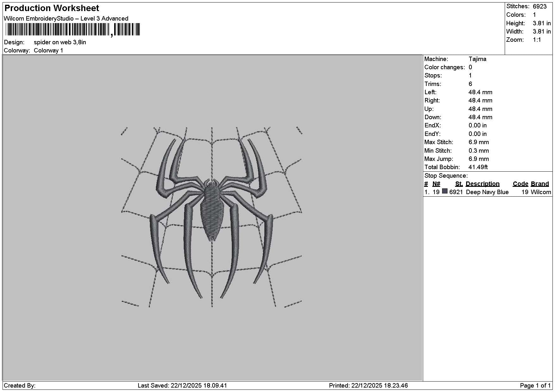This screenshot has width=555, height=392.
Task: Click the "N#" column header
Action: 436,184
